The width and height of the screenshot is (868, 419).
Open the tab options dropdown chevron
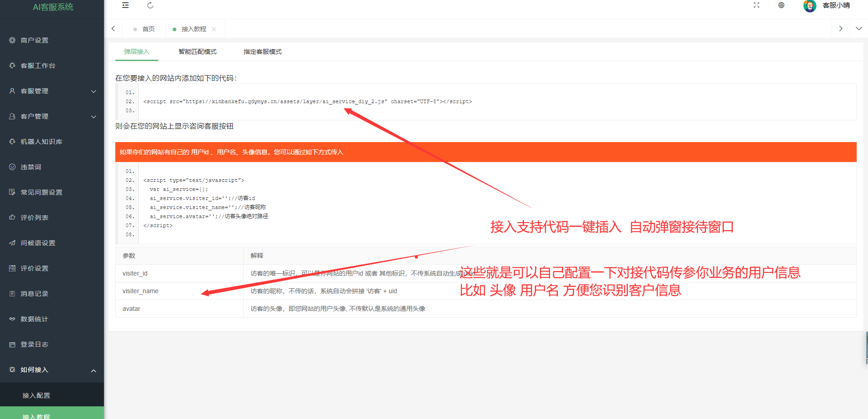[859, 29]
